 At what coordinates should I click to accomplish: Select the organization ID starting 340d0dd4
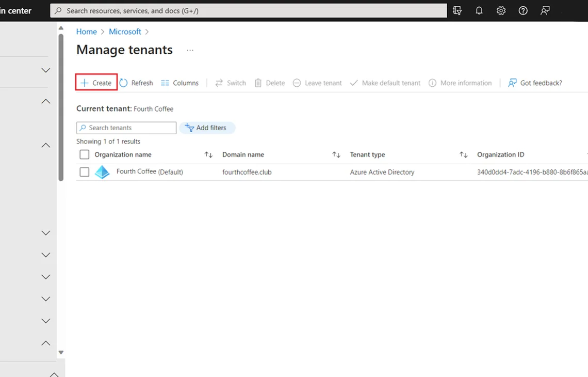532,172
